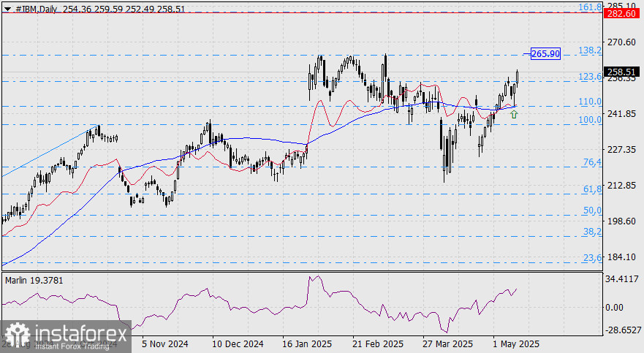Select the 16 Jan 2025 date label
The image size is (644, 353).
click(307, 344)
